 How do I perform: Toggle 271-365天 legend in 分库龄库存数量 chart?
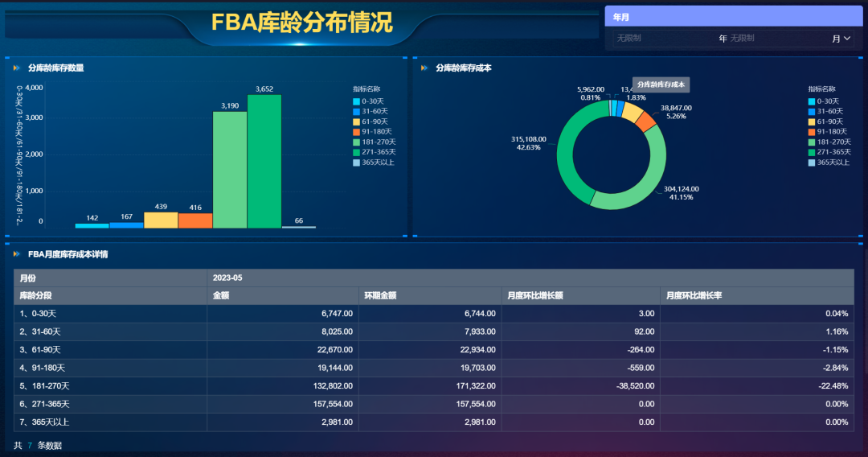pyautogui.click(x=375, y=152)
